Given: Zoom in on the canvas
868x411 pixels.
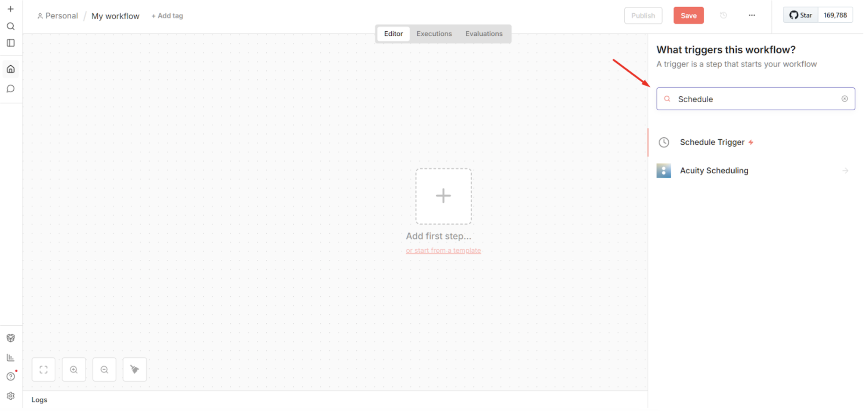Looking at the screenshot, I should tap(74, 370).
